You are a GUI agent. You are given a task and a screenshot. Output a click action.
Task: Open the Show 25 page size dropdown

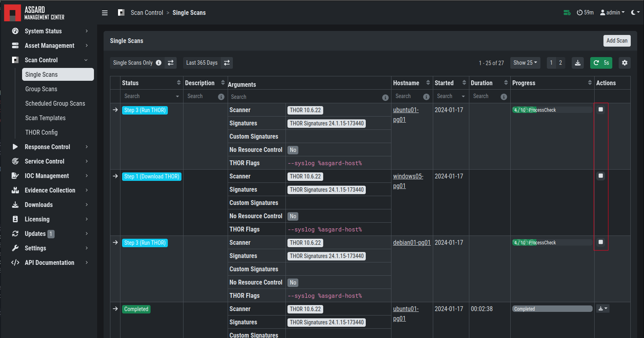pyautogui.click(x=525, y=63)
